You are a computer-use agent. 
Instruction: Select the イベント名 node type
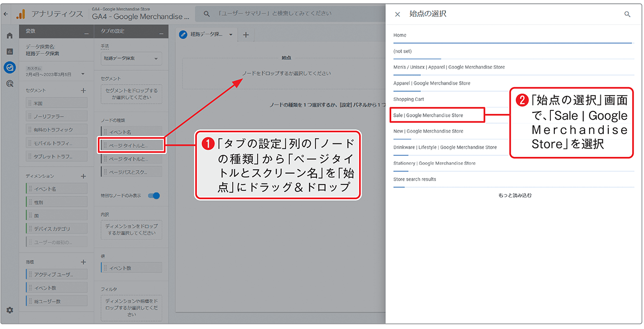pyautogui.click(x=131, y=132)
